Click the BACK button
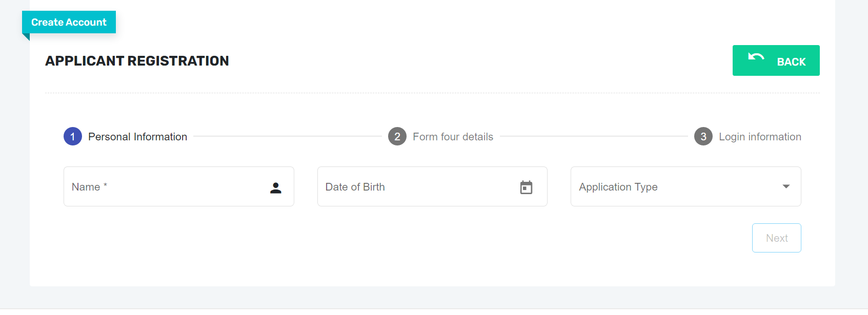The image size is (868, 315). [776, 60]
